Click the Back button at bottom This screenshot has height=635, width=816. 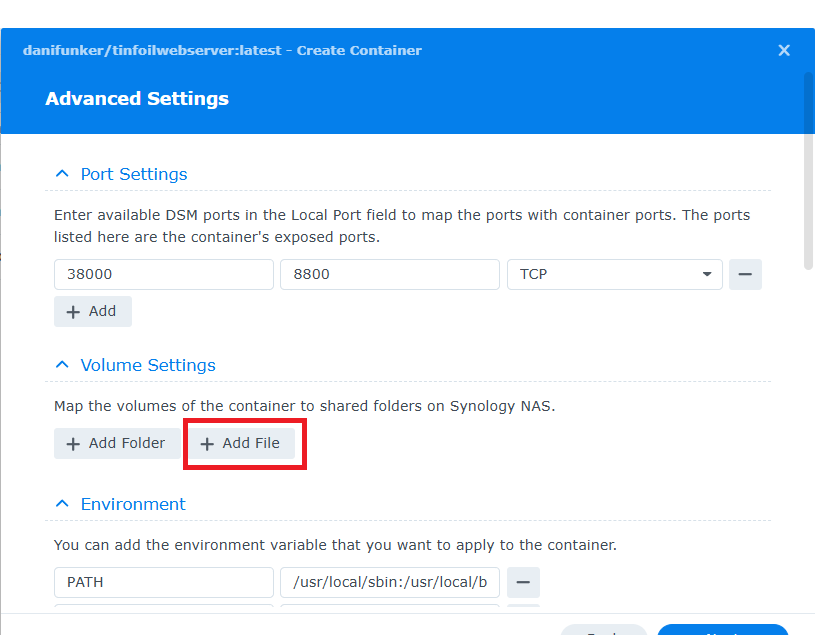pyautogui.click(x=605, y=630)
